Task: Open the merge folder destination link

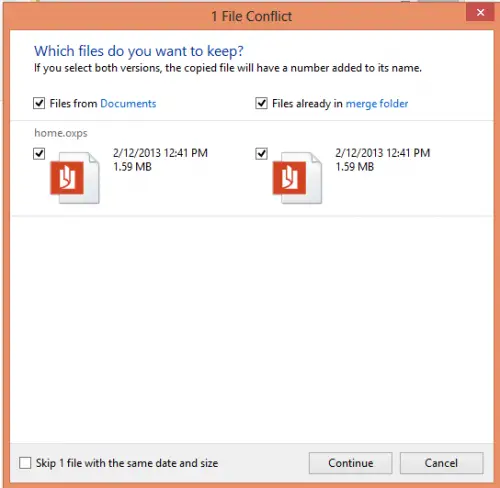Action: [x=377, y=103]
